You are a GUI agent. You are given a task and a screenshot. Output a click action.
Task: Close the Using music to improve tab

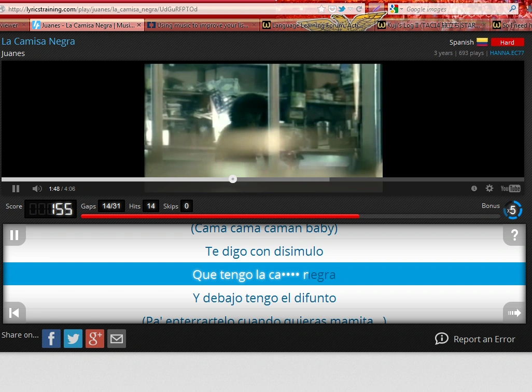pyautogui.click(x=254, y=25)
